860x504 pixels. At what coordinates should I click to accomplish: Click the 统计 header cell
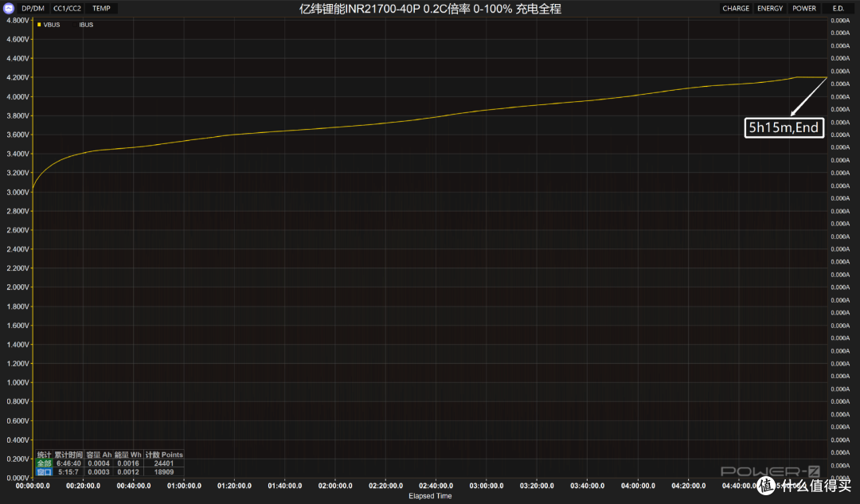[44, 455]
